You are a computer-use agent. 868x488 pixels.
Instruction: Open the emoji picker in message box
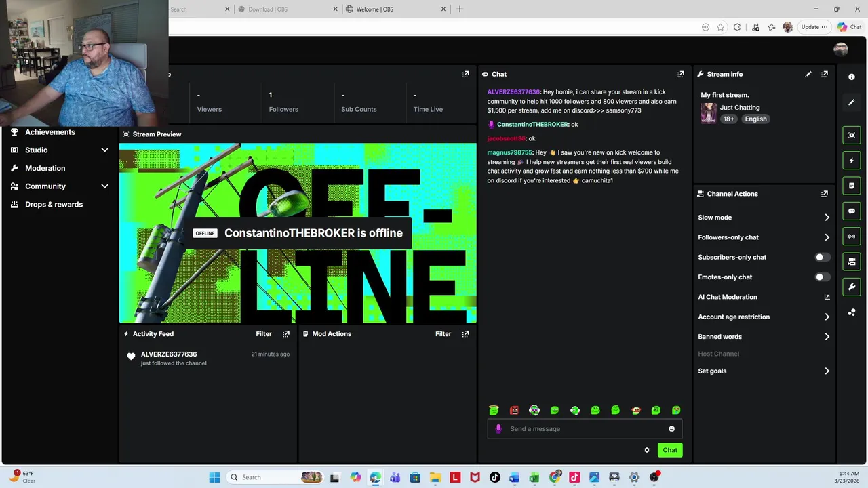point(672,428)
